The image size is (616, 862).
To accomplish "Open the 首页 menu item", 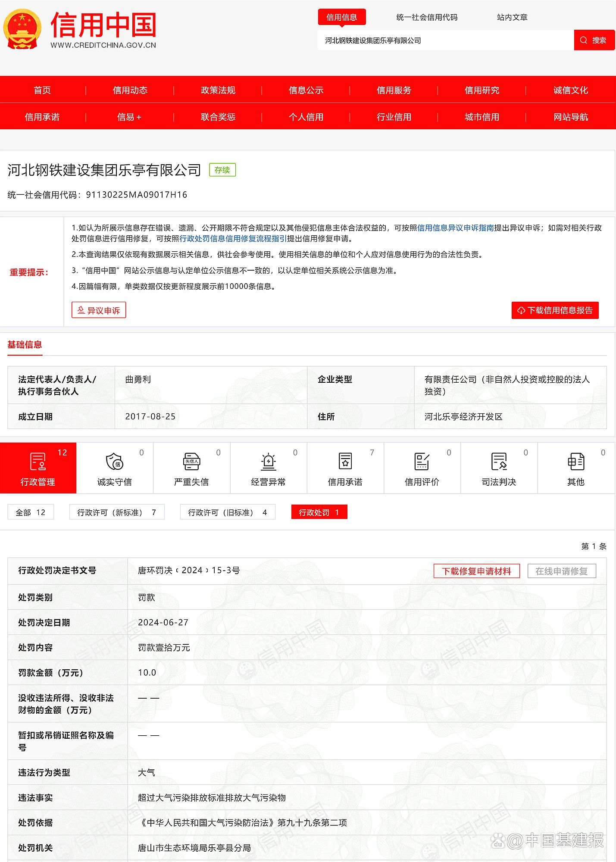I will pos(42,90).
